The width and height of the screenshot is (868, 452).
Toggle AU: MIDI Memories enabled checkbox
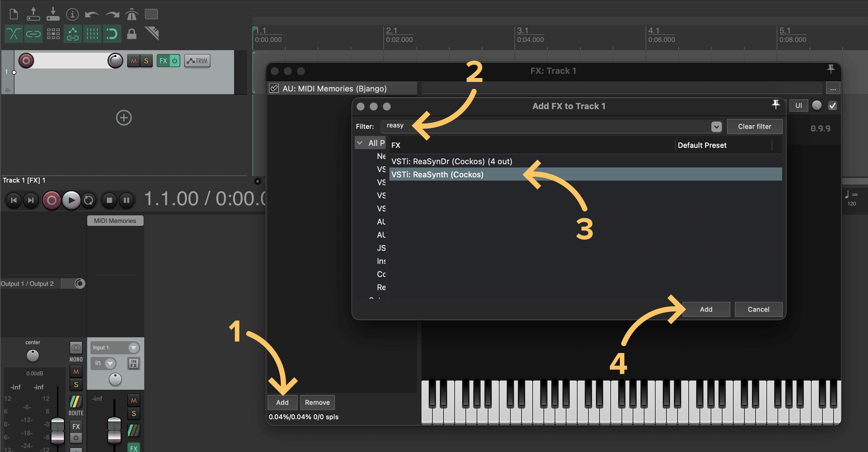click(274, 88)
